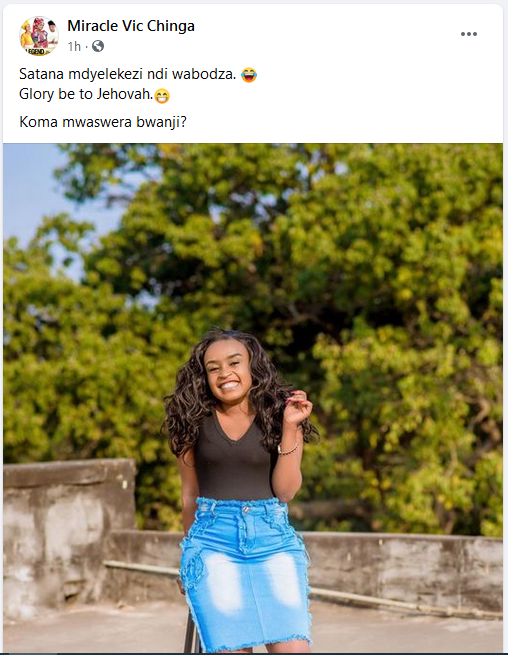Click the grinning emoji after Jehovah
Screen dimensions: 508x655
[162, 96]
